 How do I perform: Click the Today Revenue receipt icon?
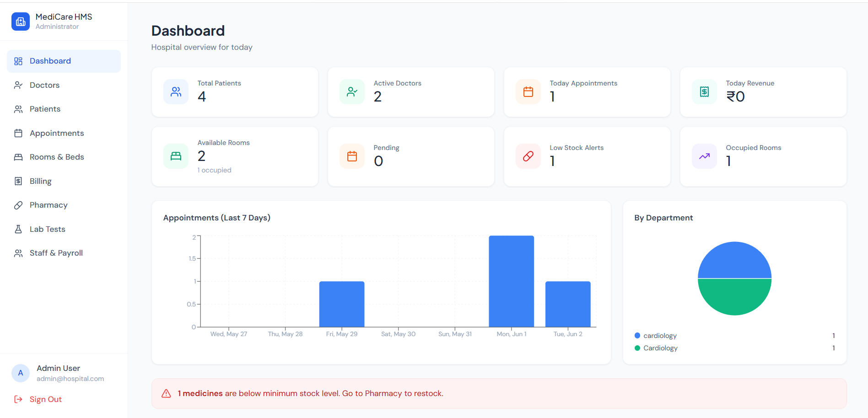(704, 92)
